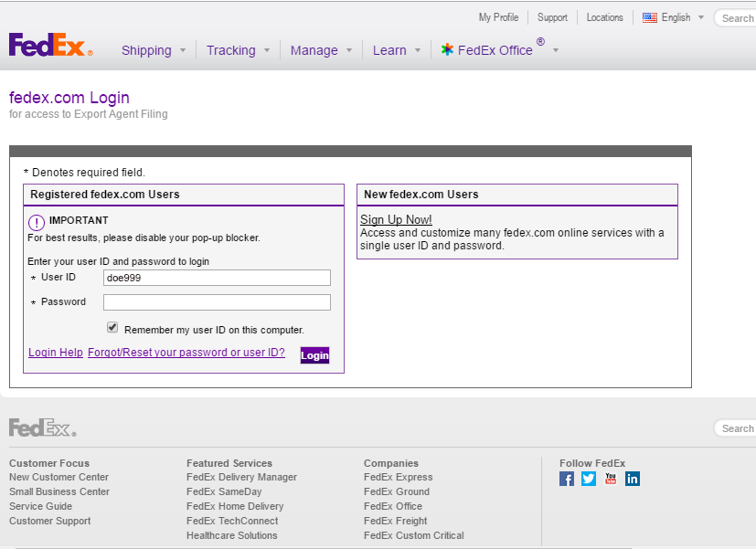Click the fedex.com Login page title
This screenshot has height=549, width=756.
69,98
